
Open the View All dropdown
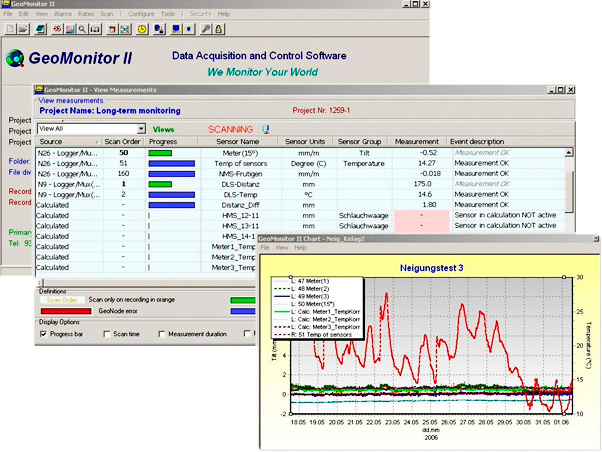141,129
